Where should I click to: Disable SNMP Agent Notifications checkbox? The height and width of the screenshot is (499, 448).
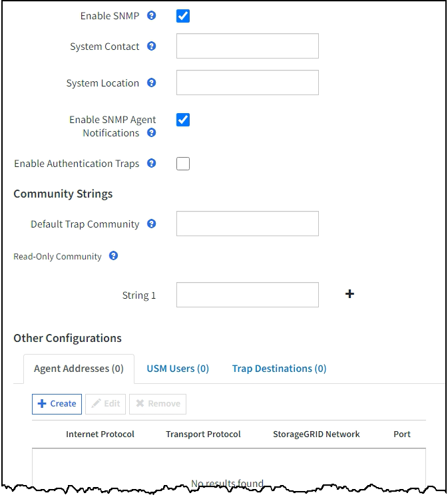pyautogui.click(x=183, y=120)
